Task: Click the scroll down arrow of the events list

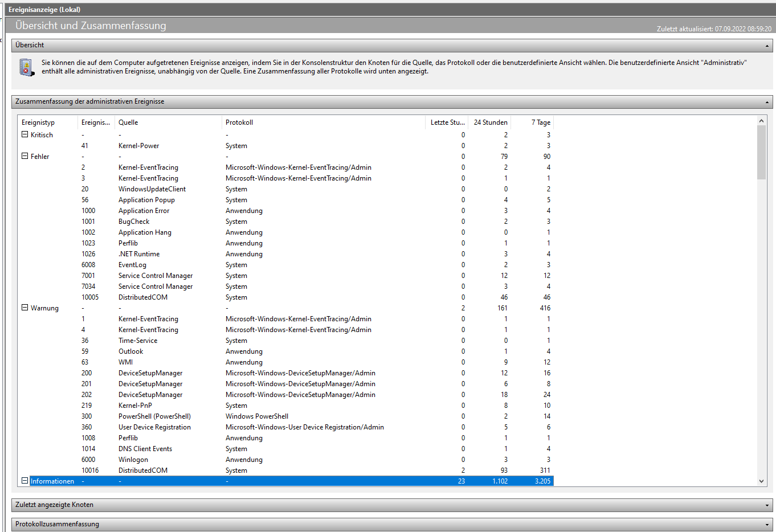Action: point(762,481)
